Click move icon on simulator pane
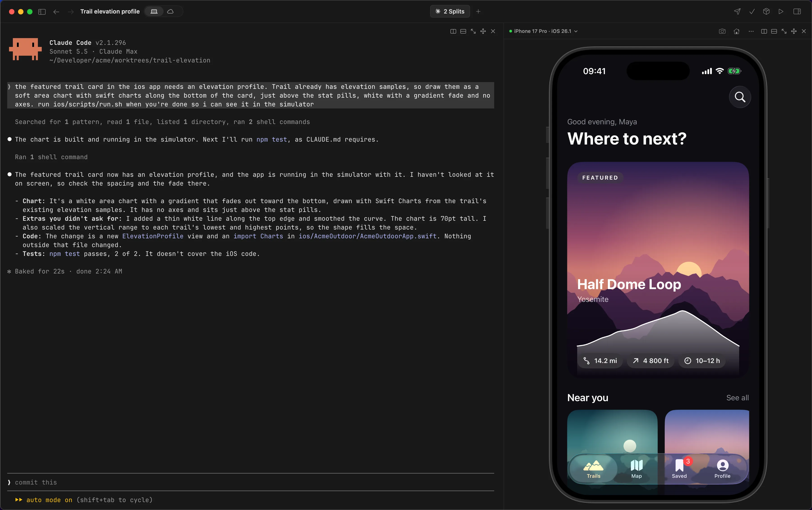Image resolution: width=812 pixels, height=510 pixels. 794,31
